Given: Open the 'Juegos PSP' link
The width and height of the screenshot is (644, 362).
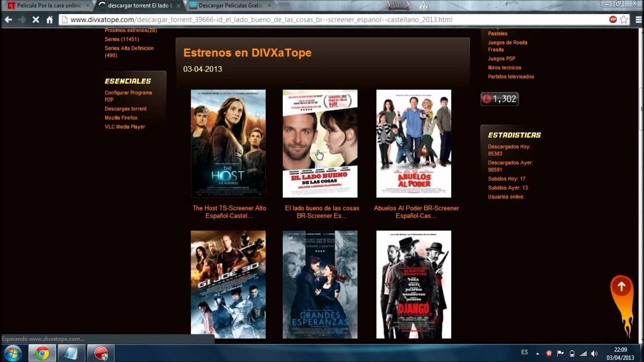Looking at the screenshot, I should point(502,59).
